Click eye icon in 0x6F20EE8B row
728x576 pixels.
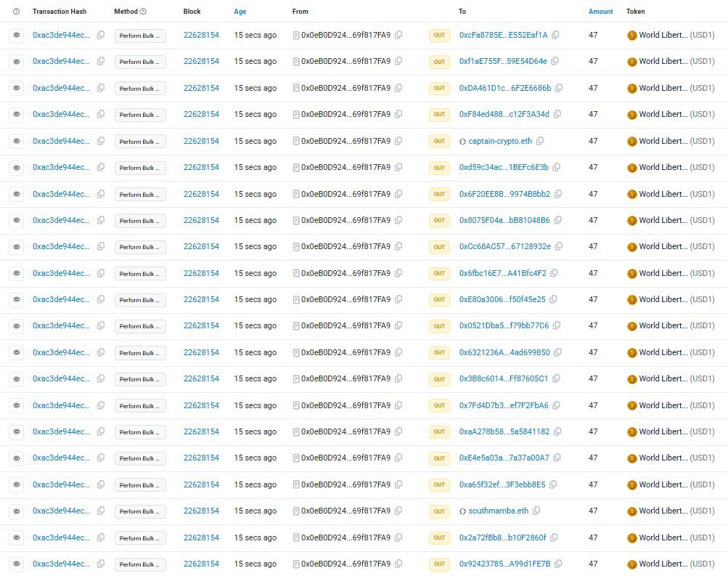[x=16, y=194]
